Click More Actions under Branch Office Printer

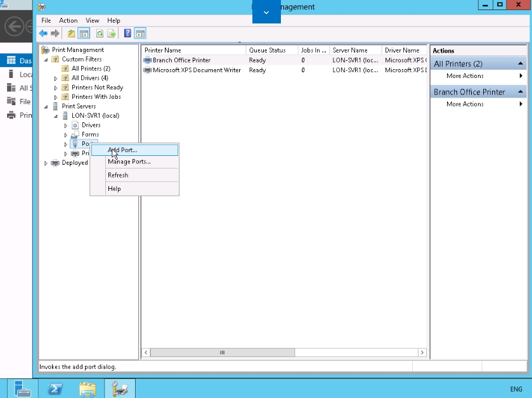465,104
